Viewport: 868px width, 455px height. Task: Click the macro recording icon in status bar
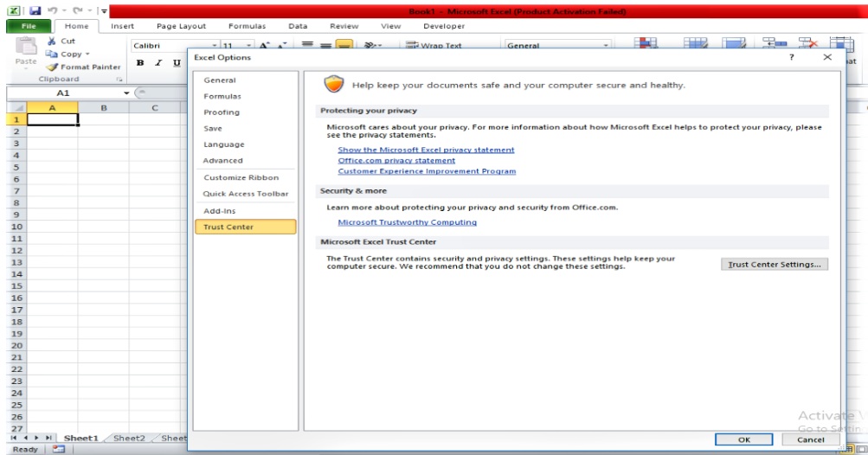pos(59,449)
